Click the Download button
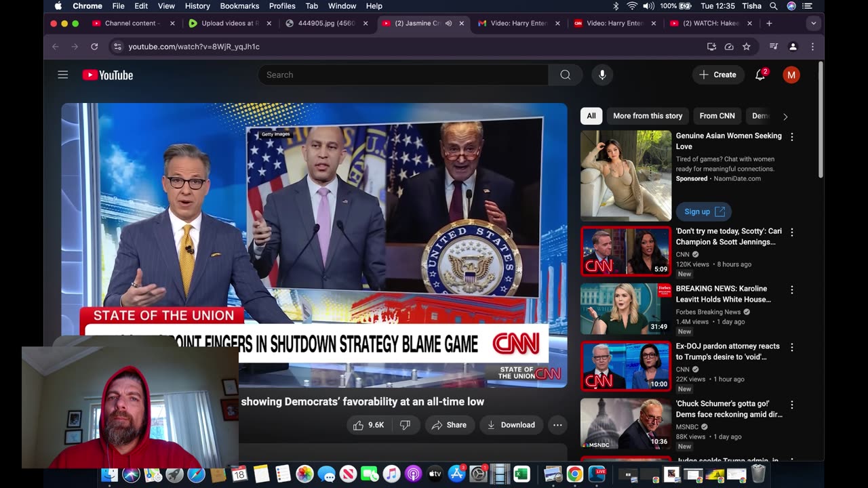Image resolution: width=868 pixels, height=488 pixels. click(x=511, y=425)
